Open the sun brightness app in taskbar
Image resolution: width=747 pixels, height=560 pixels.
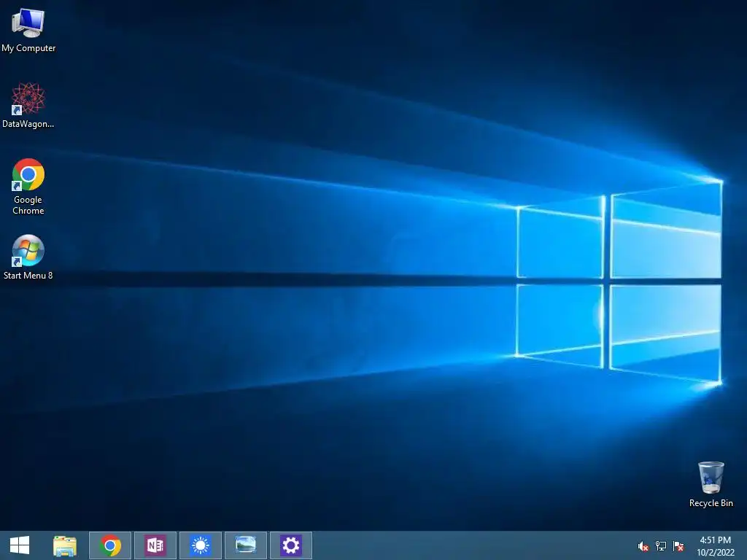click(200, 545)
